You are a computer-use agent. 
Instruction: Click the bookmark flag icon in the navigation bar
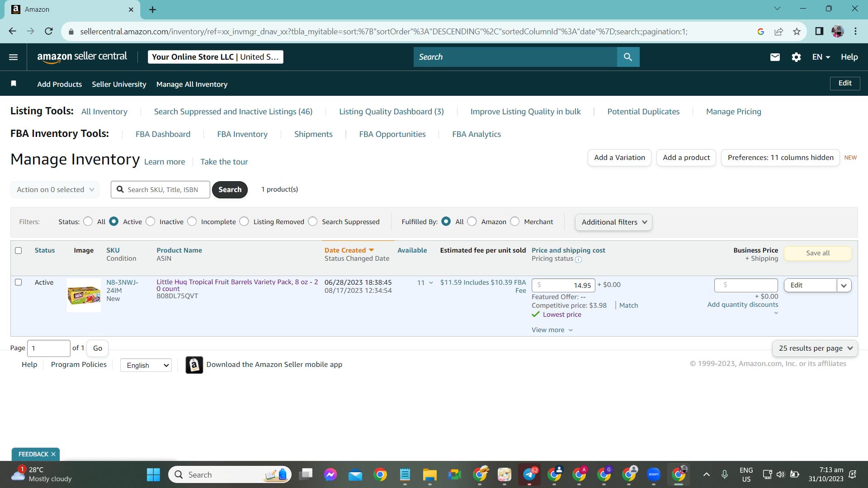(14, 84)
